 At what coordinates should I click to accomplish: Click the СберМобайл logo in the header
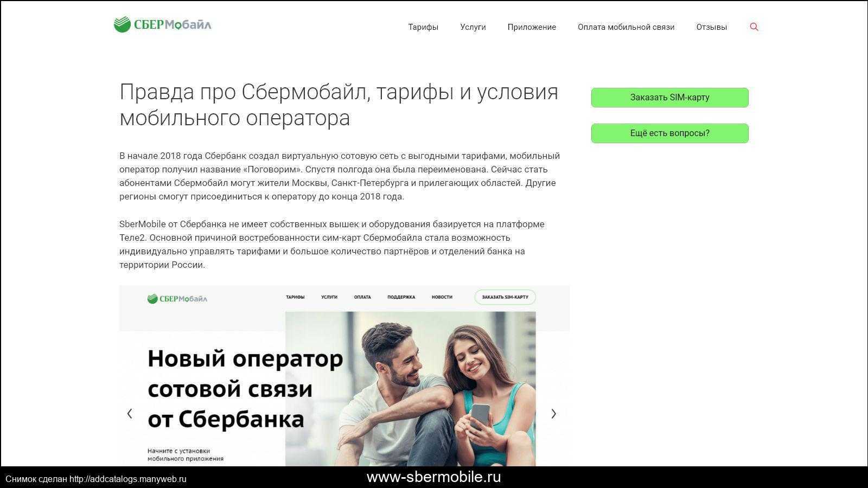click(162, 25)
